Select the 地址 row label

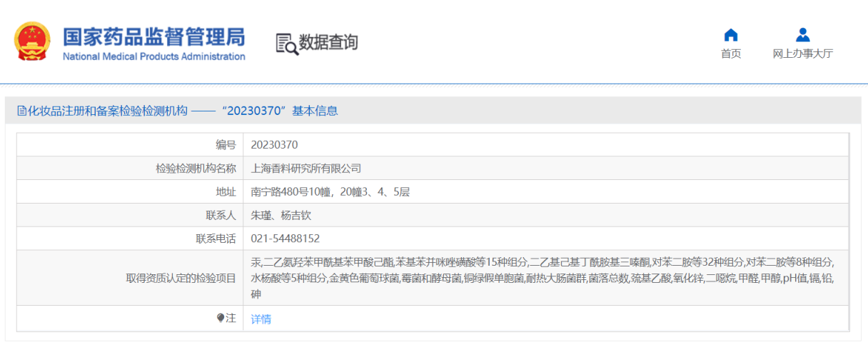[x=226, y=191]
